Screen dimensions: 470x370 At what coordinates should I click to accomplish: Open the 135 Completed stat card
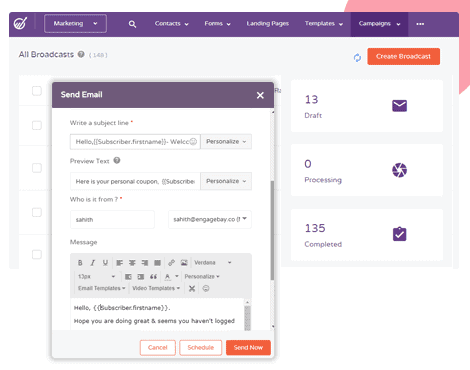point(367,235)
